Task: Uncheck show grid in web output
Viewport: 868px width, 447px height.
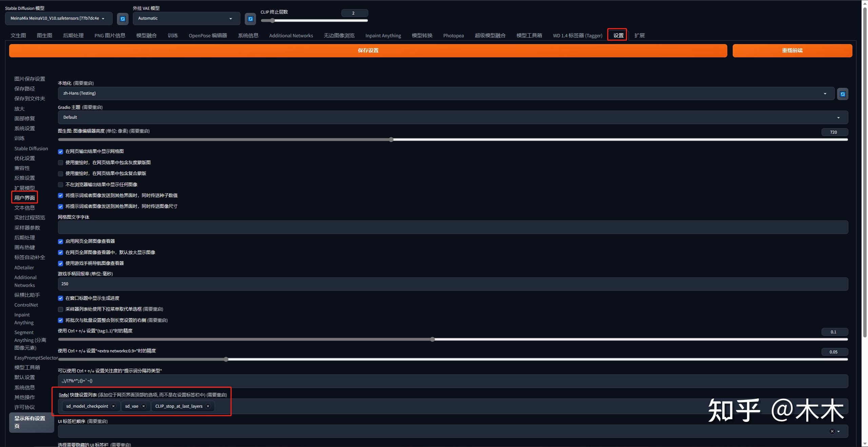Action: [x=61, y=152]
